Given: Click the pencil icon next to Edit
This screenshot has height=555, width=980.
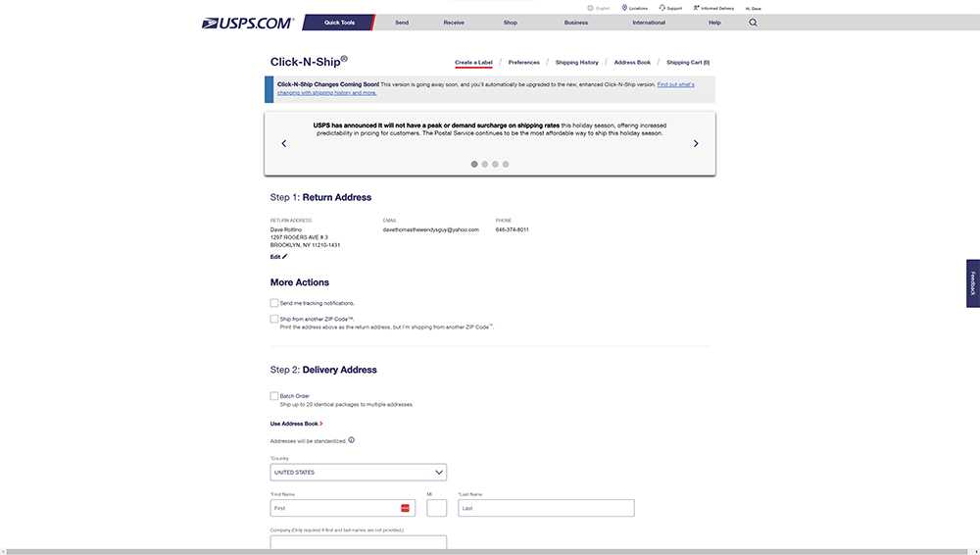Looking at the screenshot, I should click(285, 257).
